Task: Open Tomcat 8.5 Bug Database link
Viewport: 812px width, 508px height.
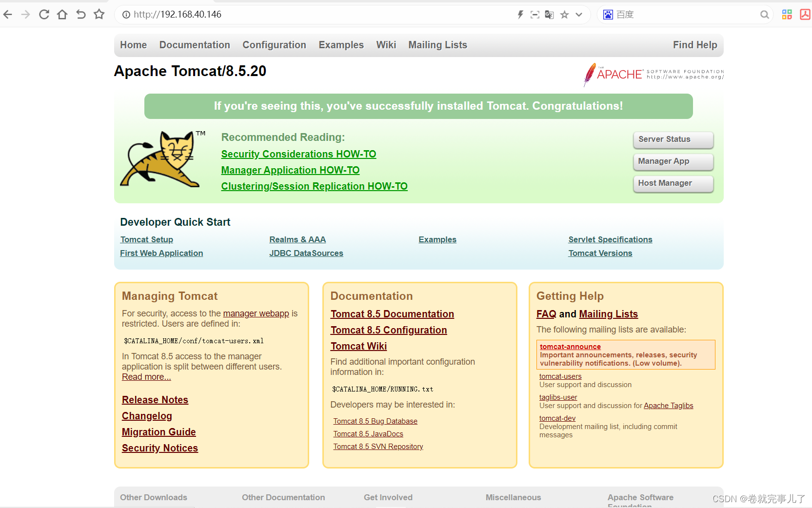Action: (x=375, y=421)
